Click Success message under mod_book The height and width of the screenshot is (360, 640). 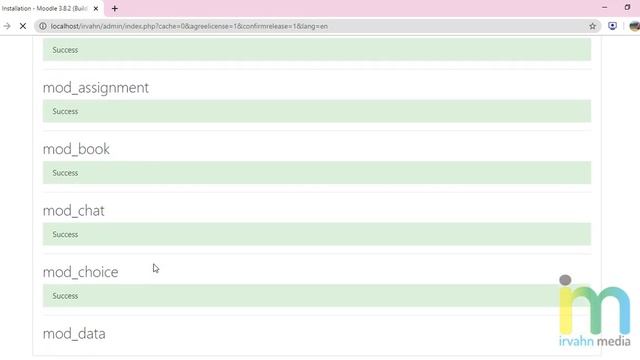click(317, 173)
